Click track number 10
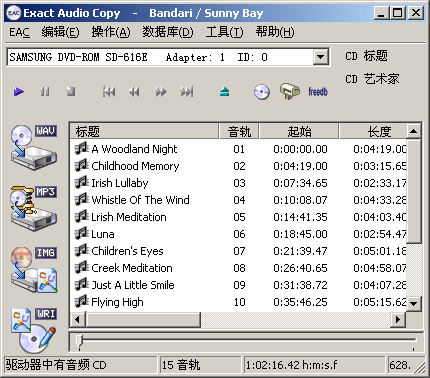The image size is (430, 378). click(x=239, y=302)
